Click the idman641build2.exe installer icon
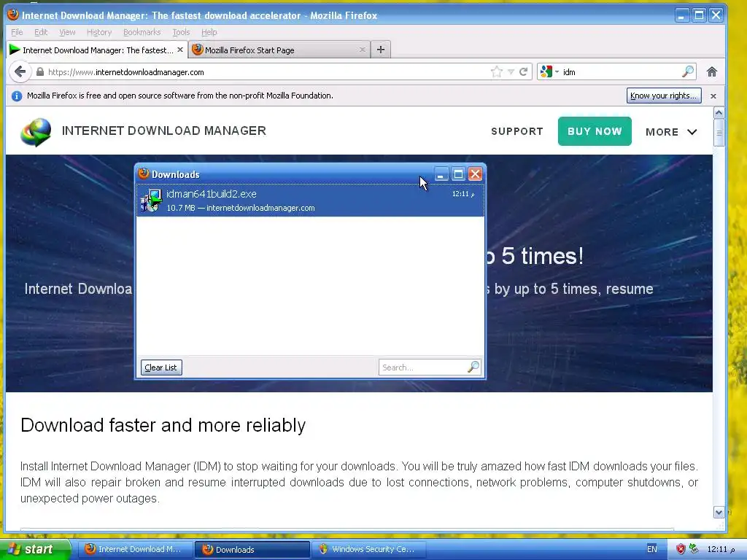Viewport: 747px width, 560px height. pos(151,200)
